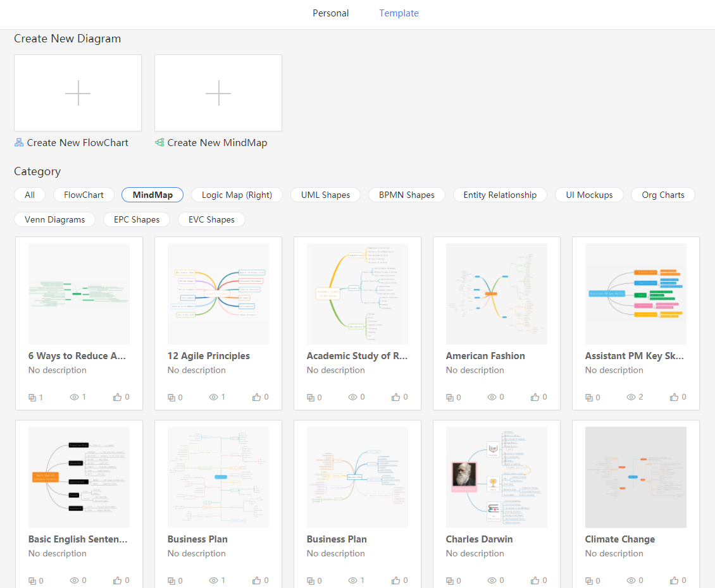Click the Charles Darwin title
Screen dimensions: 715x588
(x=479, y=539)
